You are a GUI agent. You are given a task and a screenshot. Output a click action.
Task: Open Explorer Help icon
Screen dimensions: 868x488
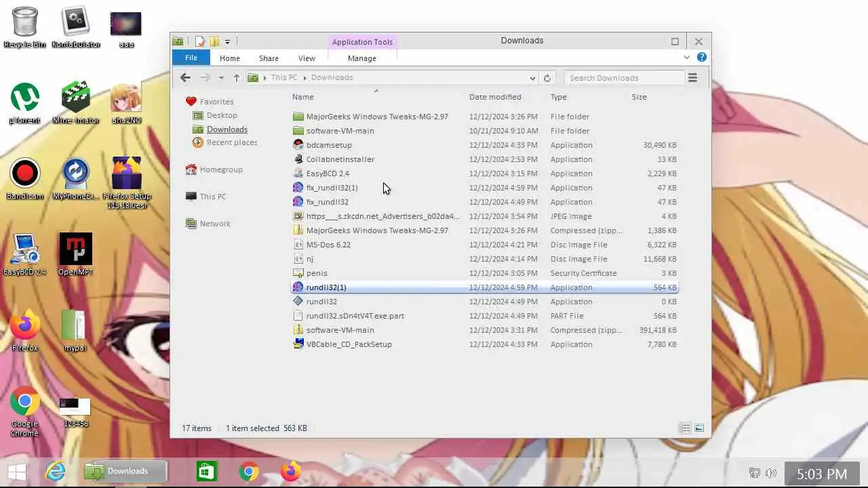click(702, 58)
